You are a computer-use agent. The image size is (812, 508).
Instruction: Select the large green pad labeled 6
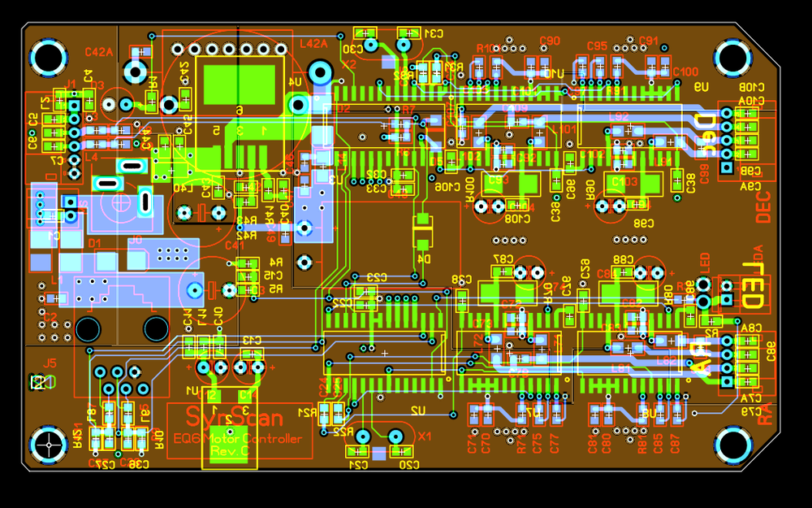click(x=240, y=81)
